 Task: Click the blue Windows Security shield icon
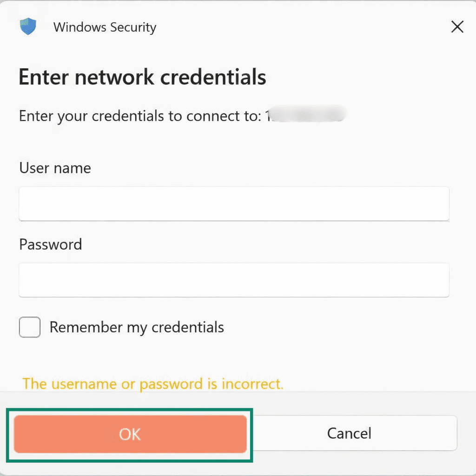click(28, 26)
